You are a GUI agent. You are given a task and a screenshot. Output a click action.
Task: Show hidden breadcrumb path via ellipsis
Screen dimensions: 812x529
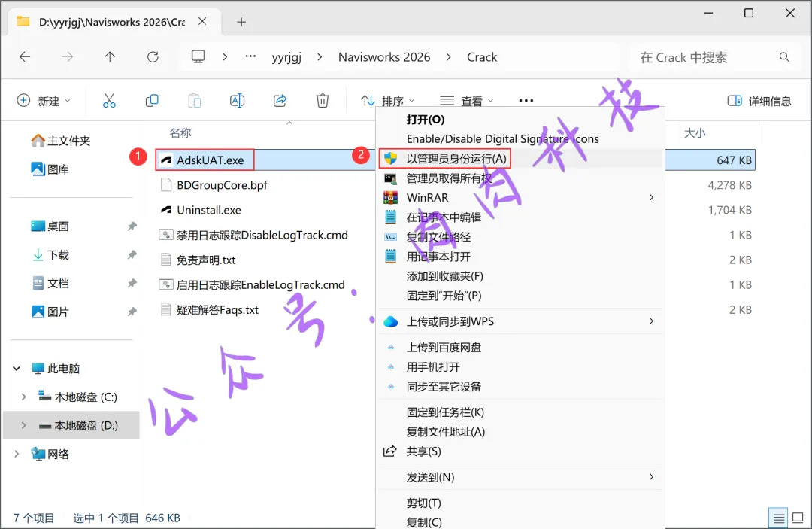250,56
